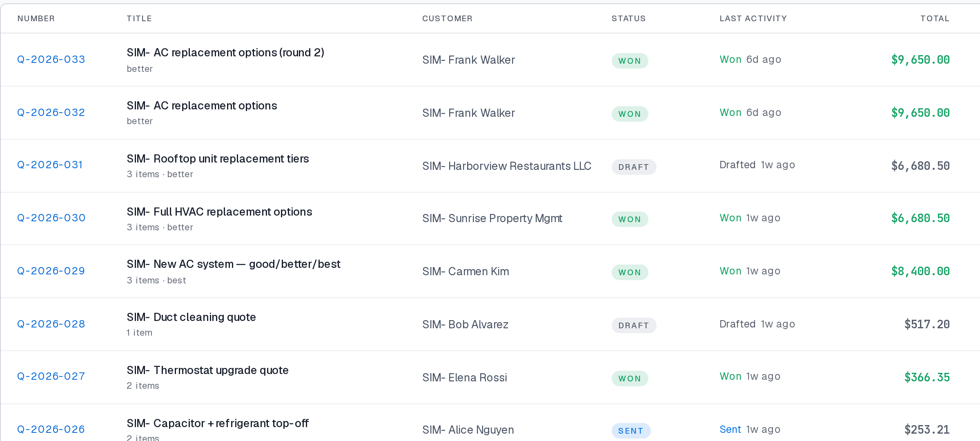Click the SENT badge for Alice Nguyen
This screenshot has height=441, width=980.
tap(631, 431)
